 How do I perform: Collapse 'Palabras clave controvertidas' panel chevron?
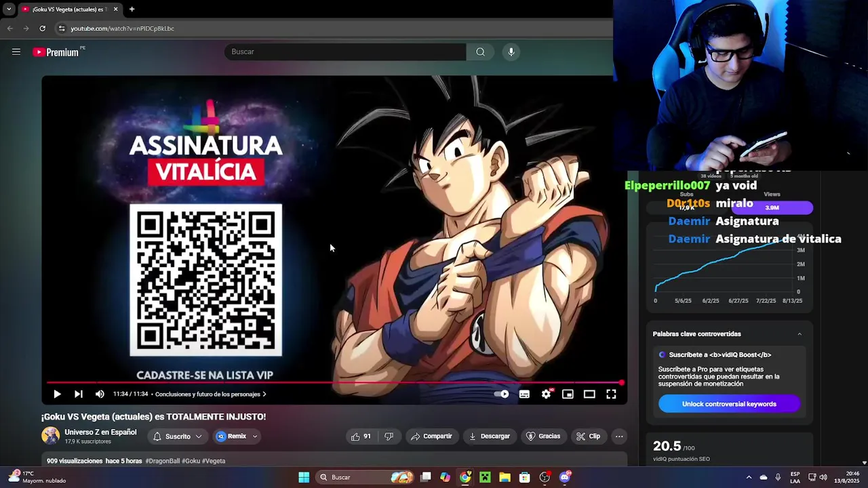[800, 334]
